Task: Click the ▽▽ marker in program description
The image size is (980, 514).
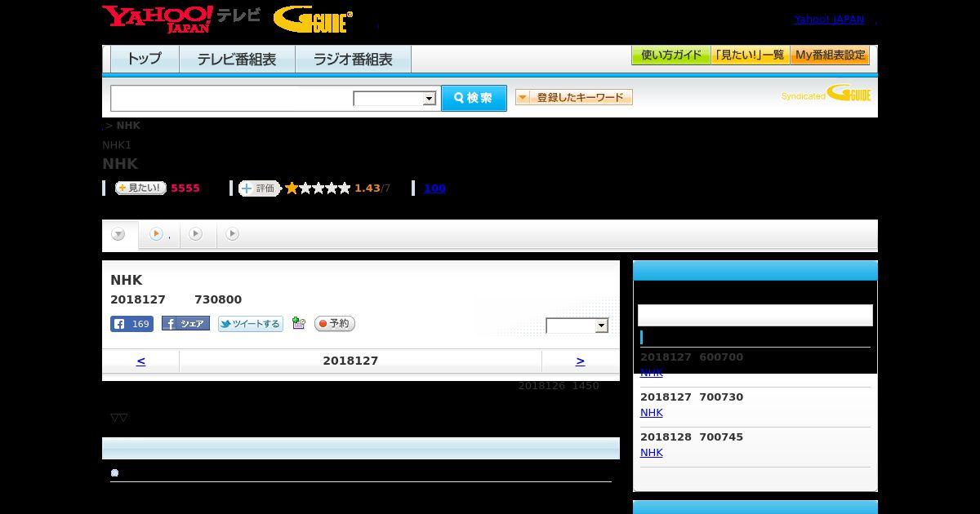Action: [119, 418]
